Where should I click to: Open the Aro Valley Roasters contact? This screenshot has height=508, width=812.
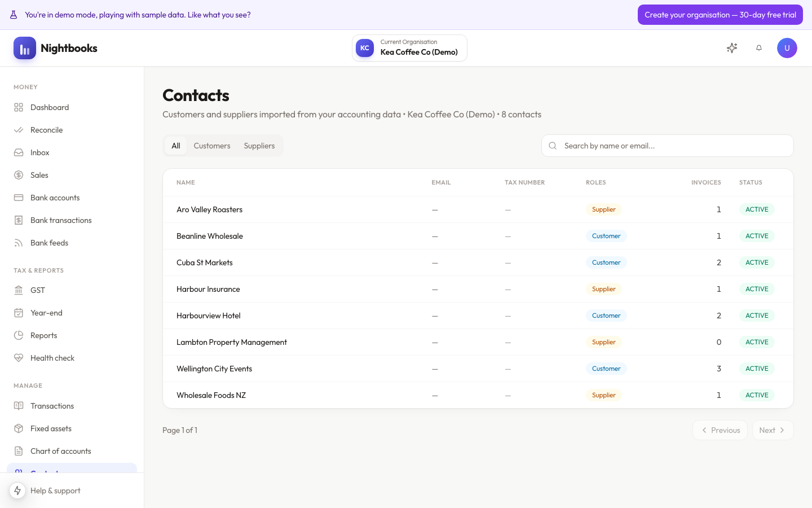click(478, 209)
